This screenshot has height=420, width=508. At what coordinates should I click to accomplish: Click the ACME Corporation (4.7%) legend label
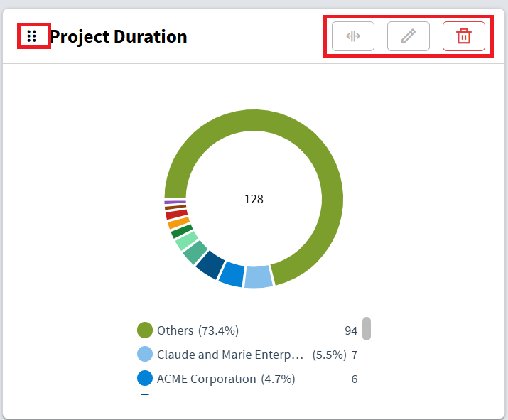[x=226, y=379]
